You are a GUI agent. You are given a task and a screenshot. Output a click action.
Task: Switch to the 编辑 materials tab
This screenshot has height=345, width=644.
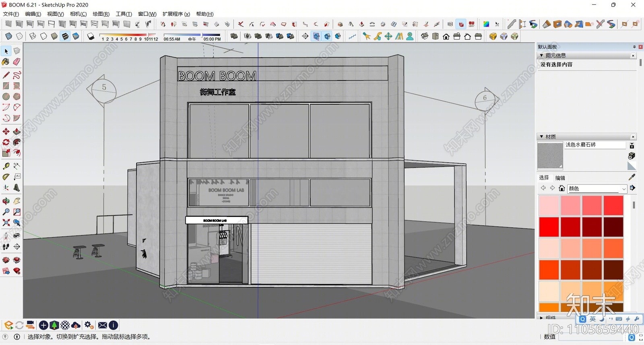[x=560, y=178]
